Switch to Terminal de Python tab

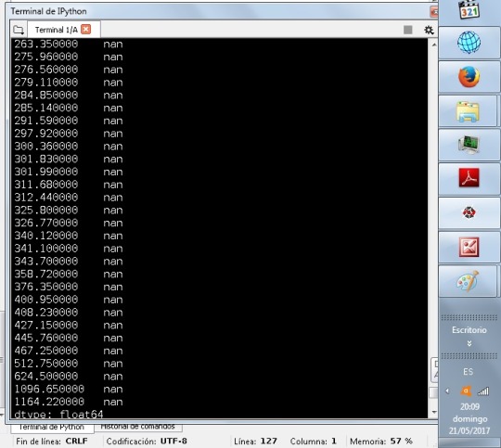pyautogui.click(x=51, y=428)
